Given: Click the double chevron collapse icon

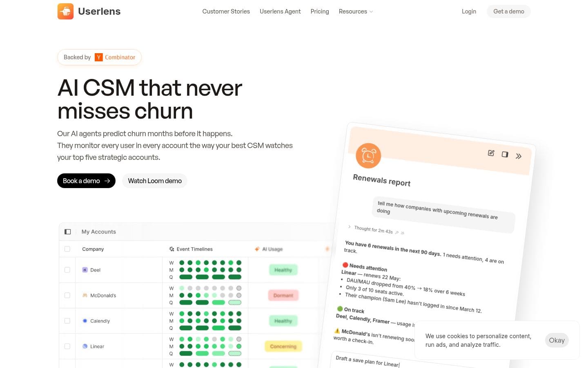Looking at the screenshot, I should tap(519, 156).
